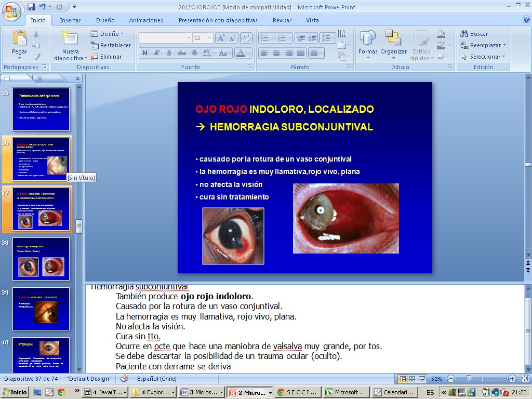The width and height of the screenshot is (532, 399).
Task: Switch to the Animaciones tab
Action: tap(146, 20)
